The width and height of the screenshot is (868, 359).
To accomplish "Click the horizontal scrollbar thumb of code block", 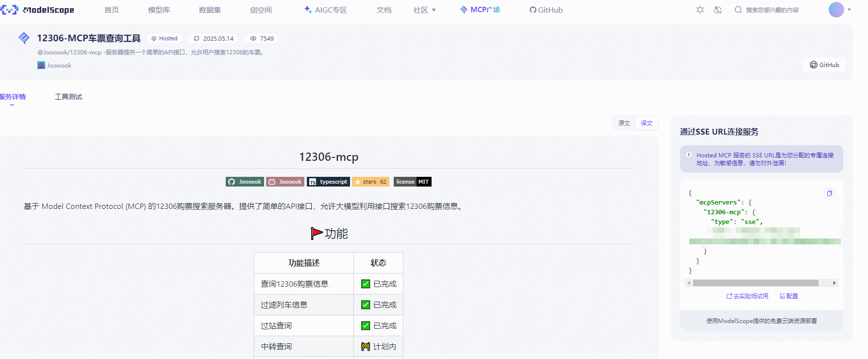I will (x=755, y=283).
